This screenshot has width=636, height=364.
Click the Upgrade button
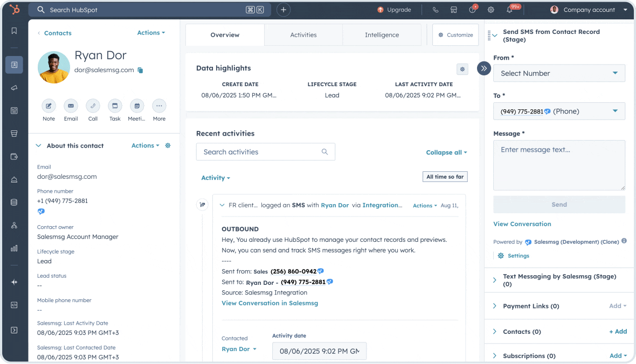(394, 10)
